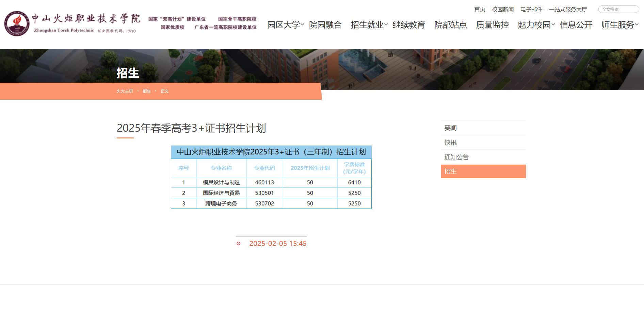Expand the 魅力校园 dropdown
The image size is (644, 314).
click(534, 24)
